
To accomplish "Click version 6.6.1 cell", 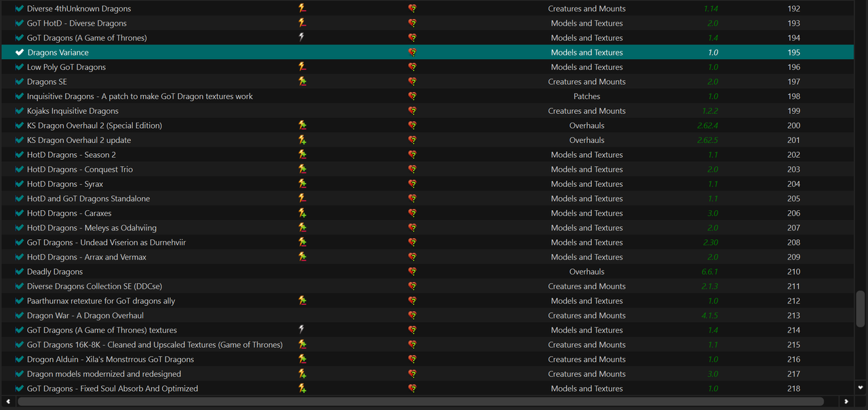I will coord(709,272).
